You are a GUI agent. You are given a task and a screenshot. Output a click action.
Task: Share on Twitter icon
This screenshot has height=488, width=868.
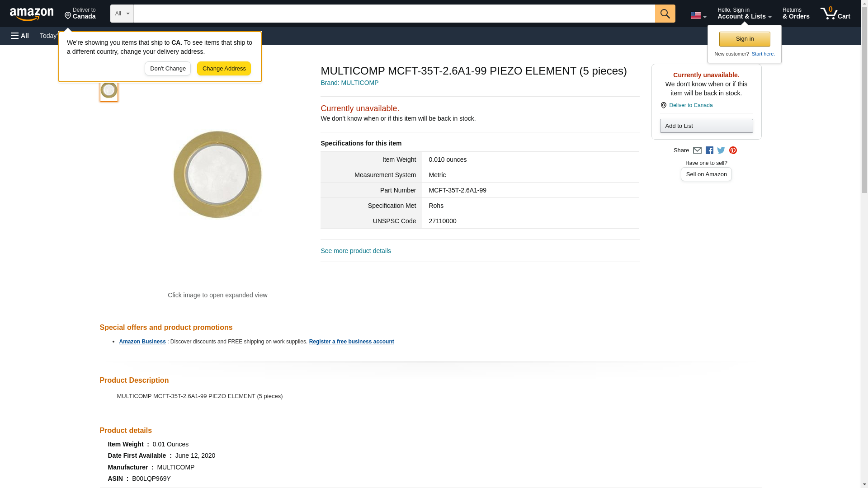click(721, 150)
